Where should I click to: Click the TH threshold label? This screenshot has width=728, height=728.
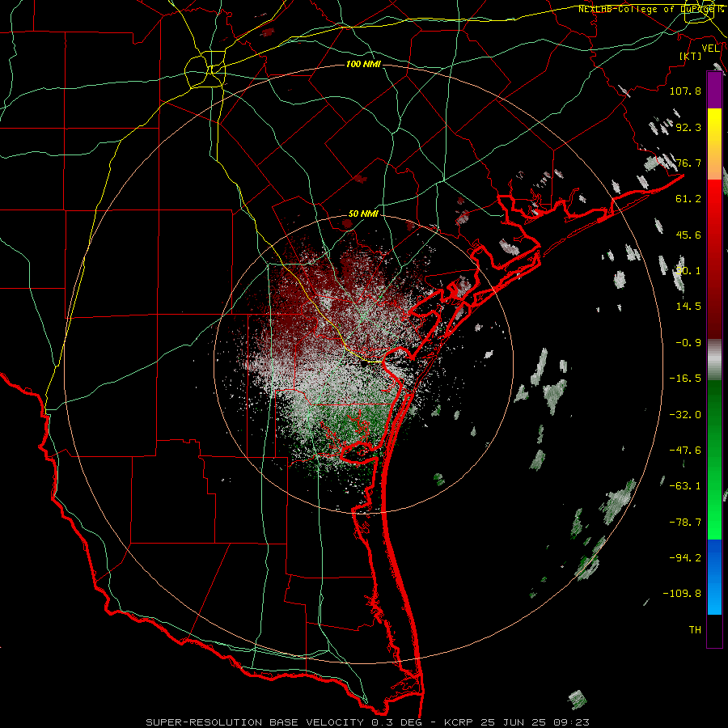click(x=695, y=630)
